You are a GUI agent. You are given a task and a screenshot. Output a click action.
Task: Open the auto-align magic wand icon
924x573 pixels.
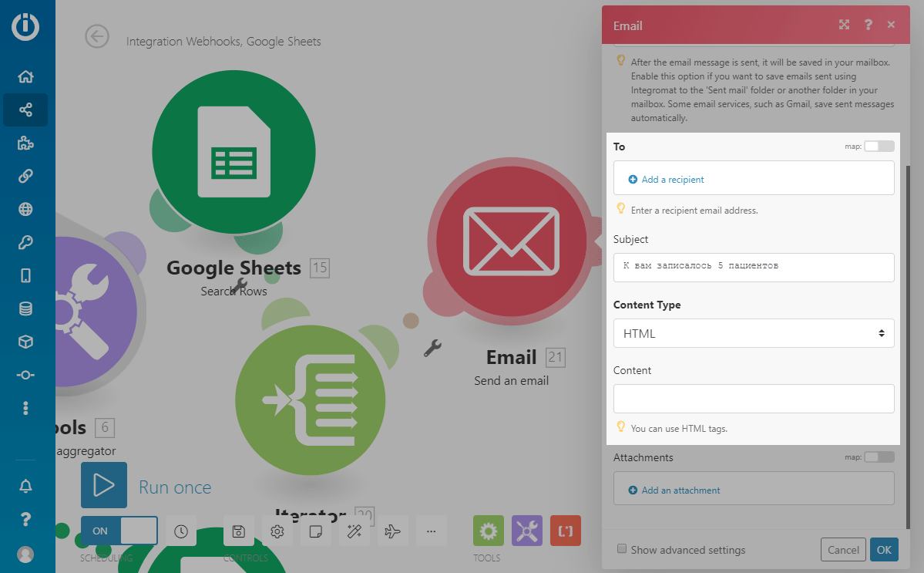(x=354, y=531)
